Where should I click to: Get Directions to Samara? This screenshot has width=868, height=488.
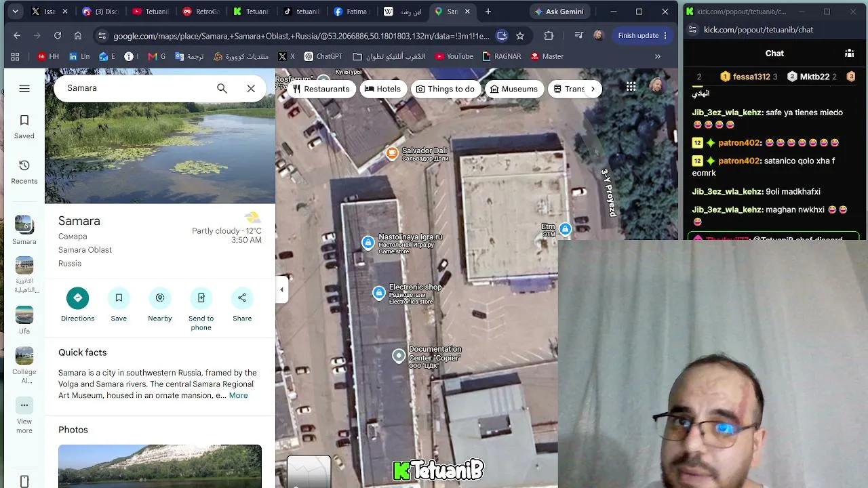tap(77, 304)
